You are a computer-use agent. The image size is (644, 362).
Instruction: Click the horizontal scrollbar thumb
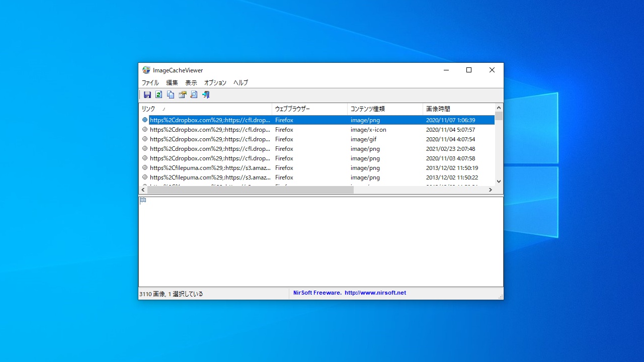point(251,190)
